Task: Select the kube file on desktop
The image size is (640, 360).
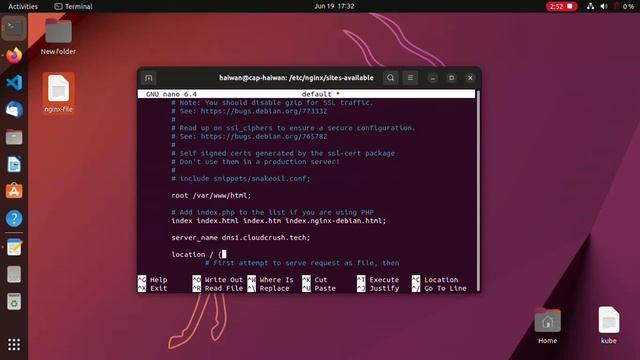Action: click(609, 326)
